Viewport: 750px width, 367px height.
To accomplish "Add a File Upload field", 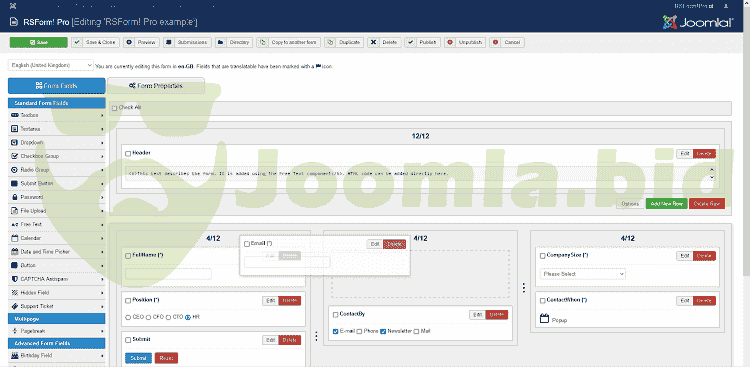I will (x=56, y=211).
